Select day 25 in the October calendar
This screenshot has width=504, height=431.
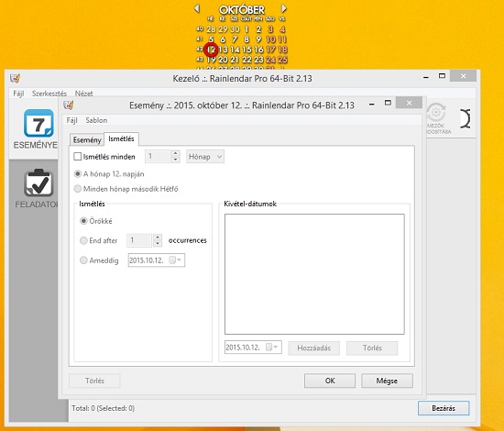click(282, 60)
